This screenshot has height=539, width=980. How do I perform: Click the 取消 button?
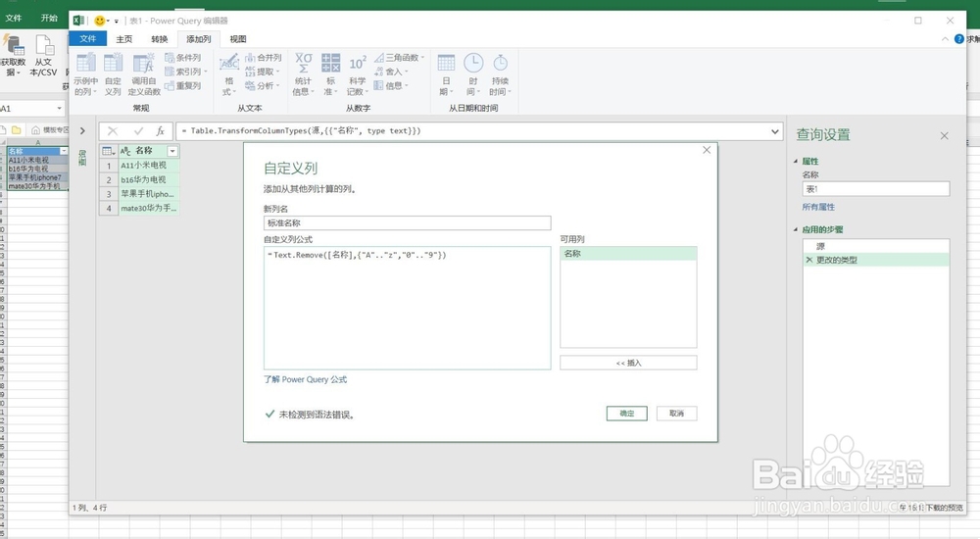click(x=676, y=414)
